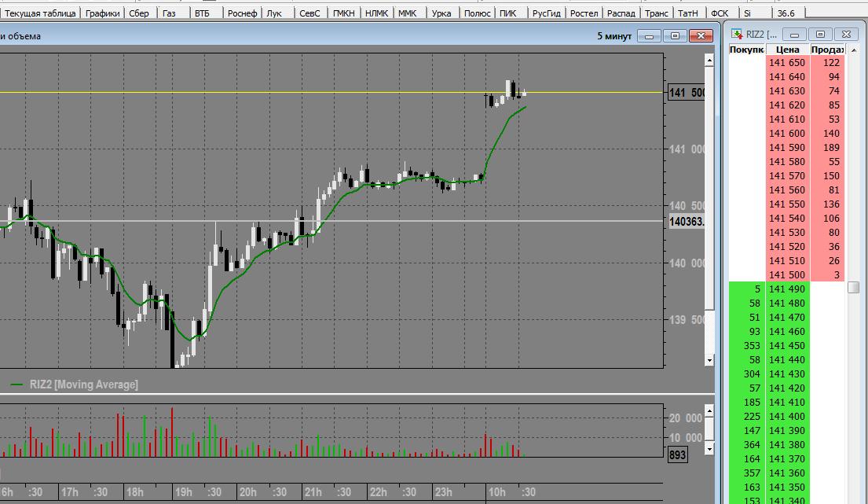The image size is (868, 504).
Task: Click the 364 buy volume cell
Action: (747, 445)
